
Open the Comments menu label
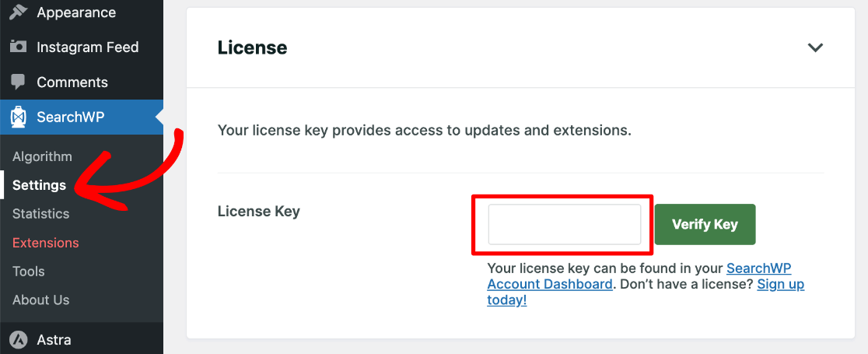72,82
